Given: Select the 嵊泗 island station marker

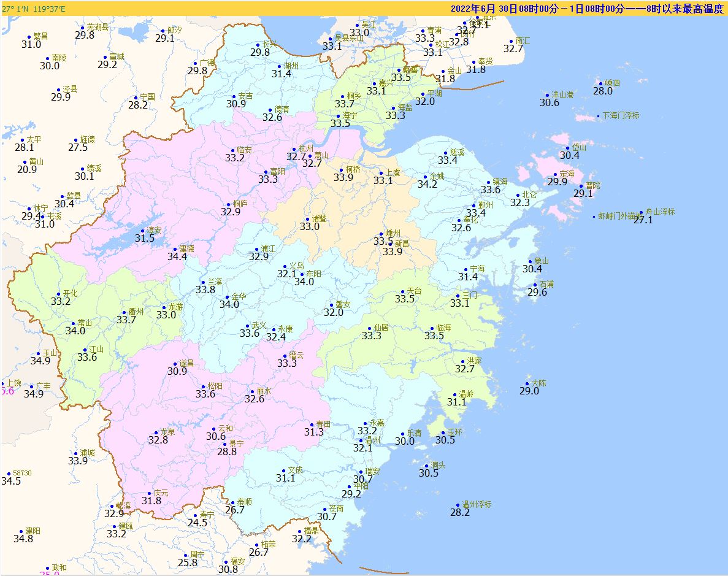Looking at the screenshot, I should [600, 84].
